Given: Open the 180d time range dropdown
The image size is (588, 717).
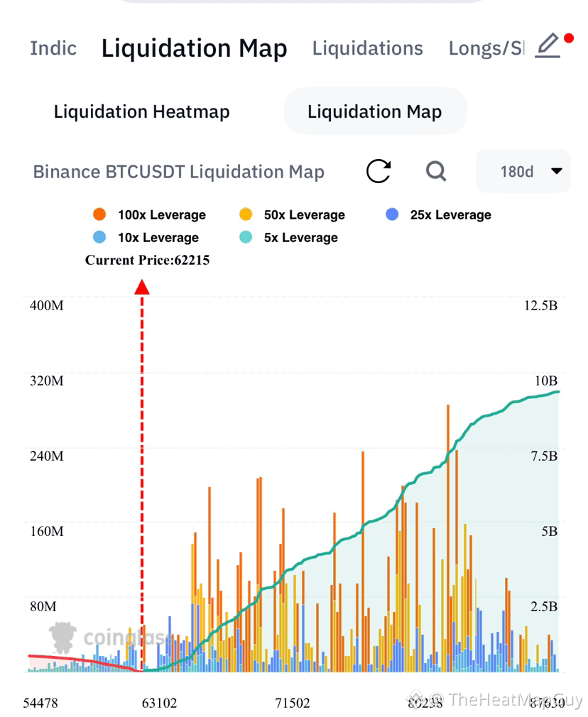Looking at the screenshot, I should click(523, 172).
